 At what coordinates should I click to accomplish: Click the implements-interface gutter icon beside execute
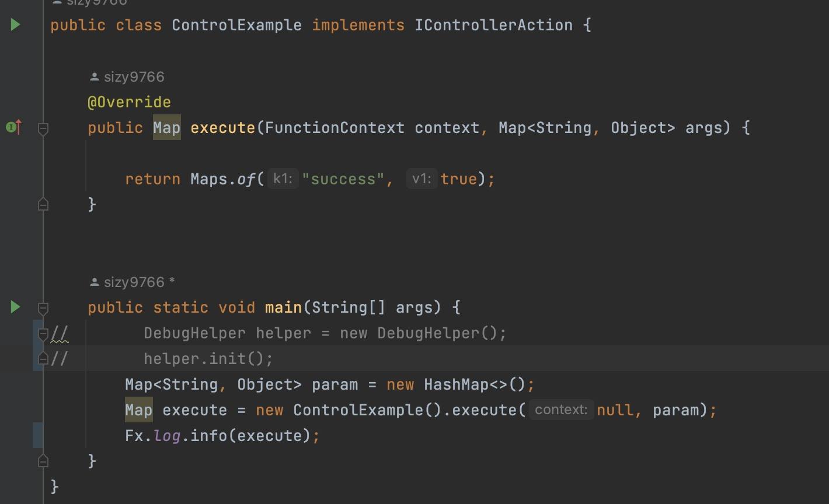[14, 127]
